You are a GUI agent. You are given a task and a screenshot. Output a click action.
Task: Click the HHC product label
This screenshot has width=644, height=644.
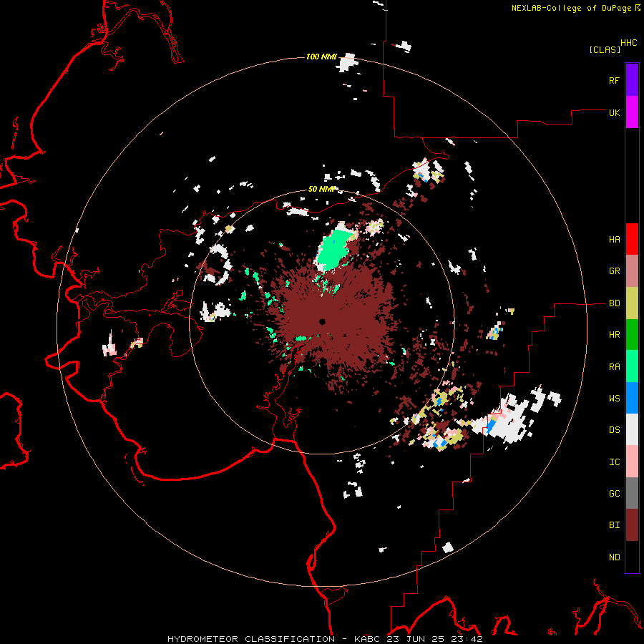(x=628, y=43)
